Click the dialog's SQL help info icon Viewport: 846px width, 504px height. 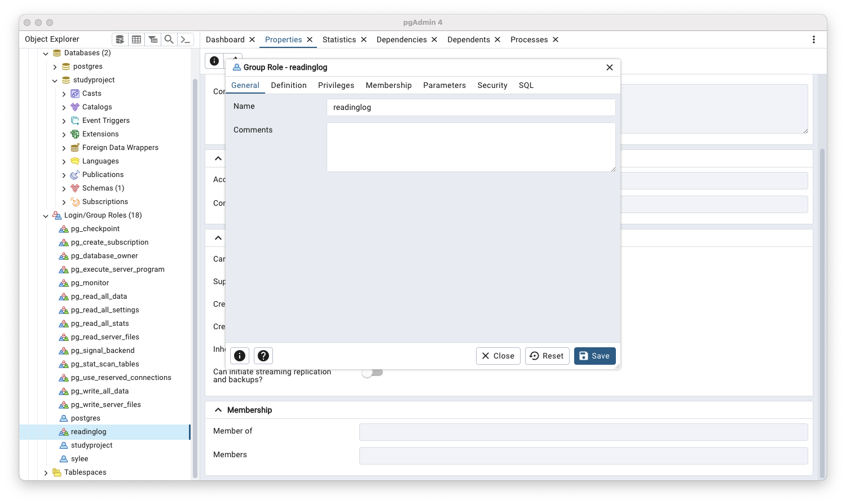coord(240,356)
